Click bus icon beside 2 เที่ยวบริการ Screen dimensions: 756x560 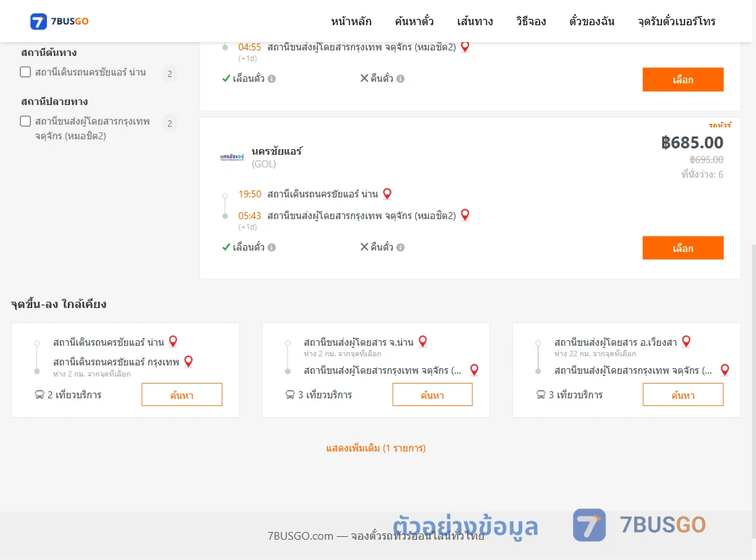click(x=39, y=395)
